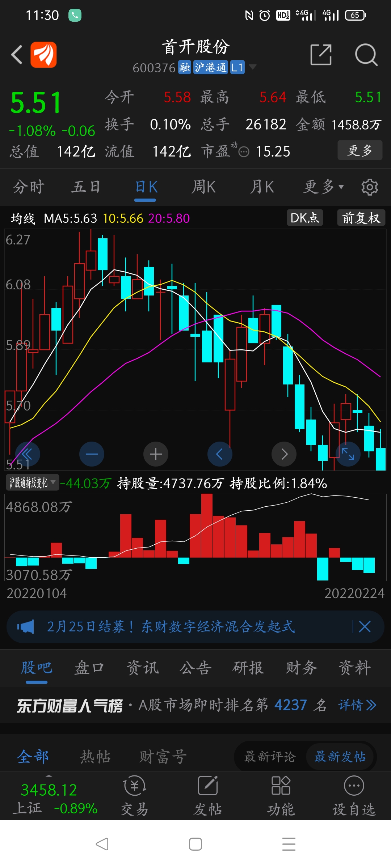Tap Android back navigation button
The width and height of the screenshot is (391, 868).
[x=102, y=844]
